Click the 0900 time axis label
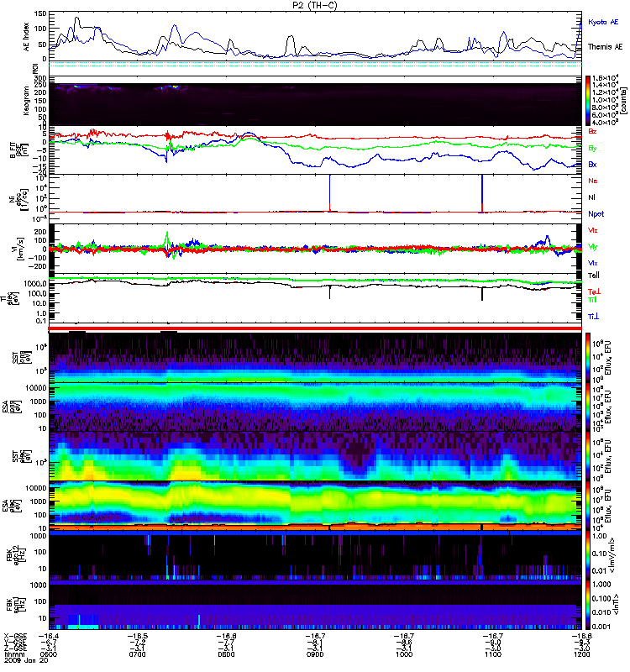Image resolution: width=630 pixels, height=672 pixels. [315, 654]
